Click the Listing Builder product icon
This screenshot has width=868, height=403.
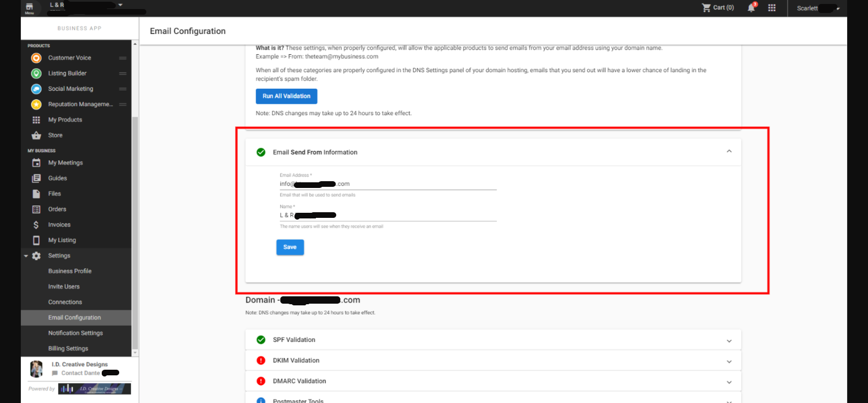click(36, 73)
